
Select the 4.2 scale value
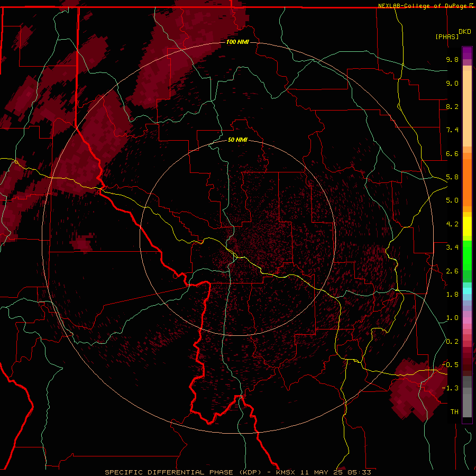click(452, 224)
